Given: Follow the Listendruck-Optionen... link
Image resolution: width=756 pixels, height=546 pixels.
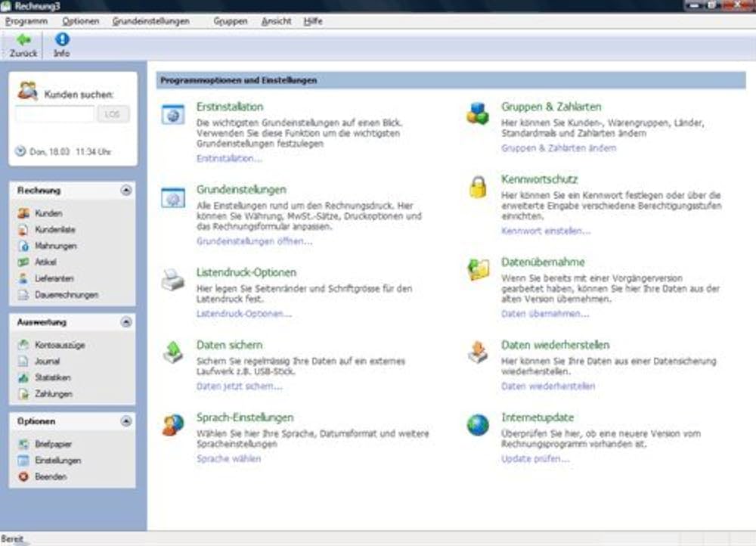Looking at the screenshot, I should [244, 314].
